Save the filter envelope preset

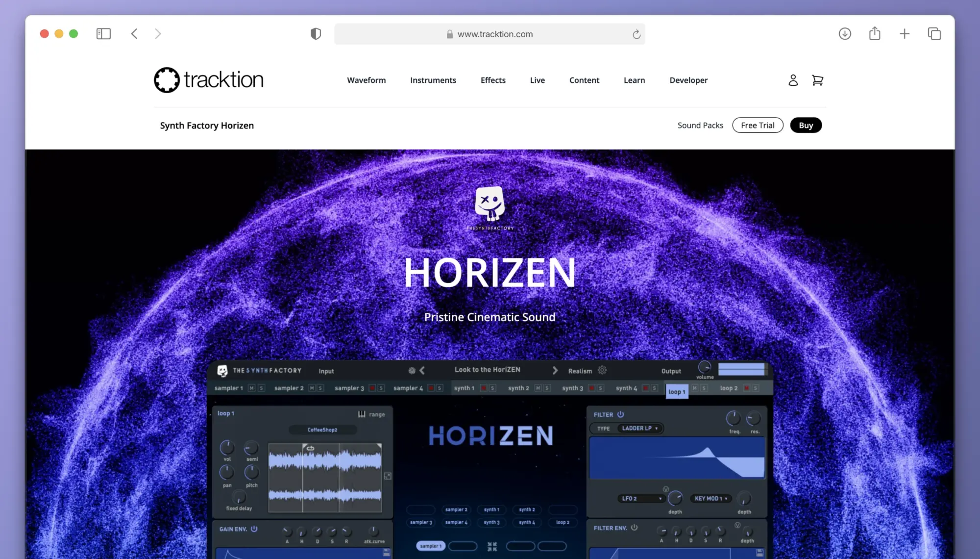click(x=760, y=553)
